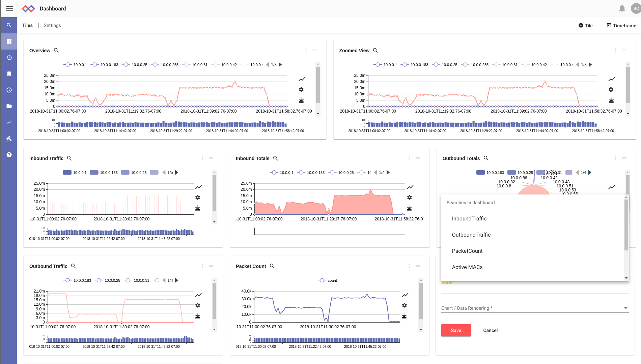Open the hamburger navigation menu
This screenshot has height=364, width=641.
[9, 9]
